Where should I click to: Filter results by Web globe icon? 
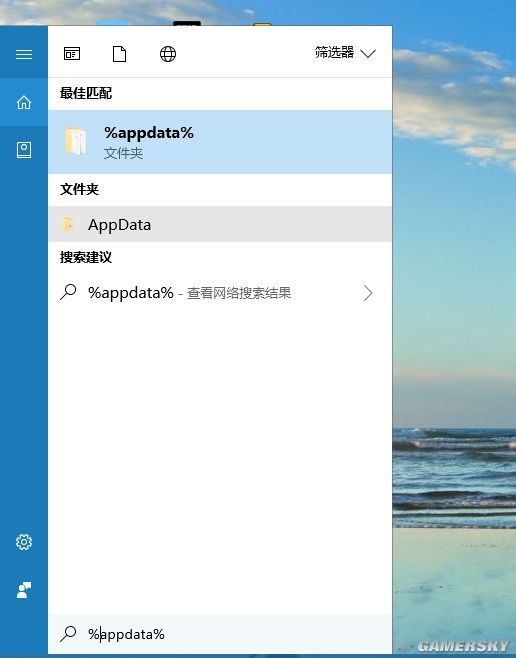click(x=168, y=54)
